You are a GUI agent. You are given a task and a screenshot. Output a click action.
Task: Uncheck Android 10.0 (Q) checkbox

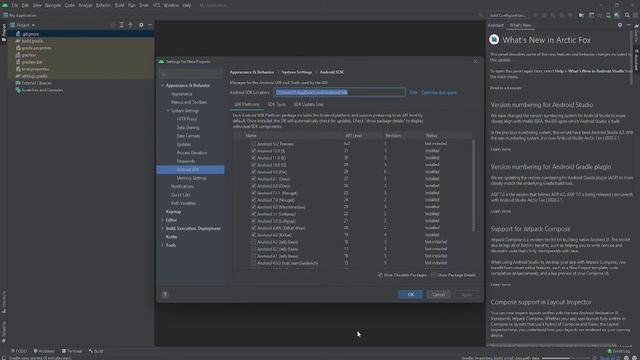point(253,165)
